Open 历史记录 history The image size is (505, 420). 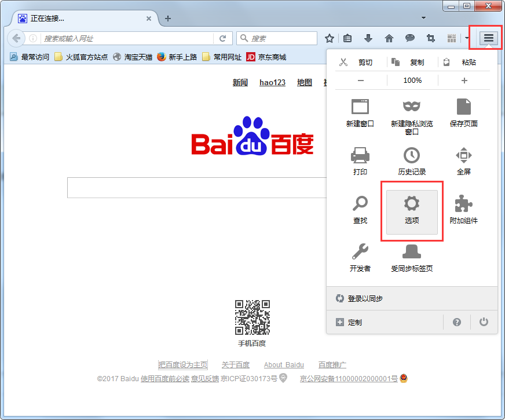pyautogui.click(x=412, y=161)
